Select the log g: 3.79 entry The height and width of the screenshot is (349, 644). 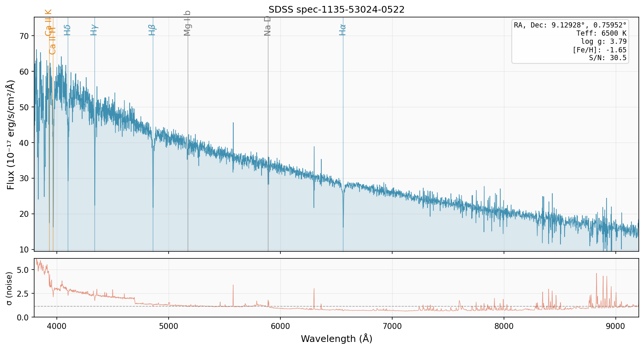[x=604, y=42]
